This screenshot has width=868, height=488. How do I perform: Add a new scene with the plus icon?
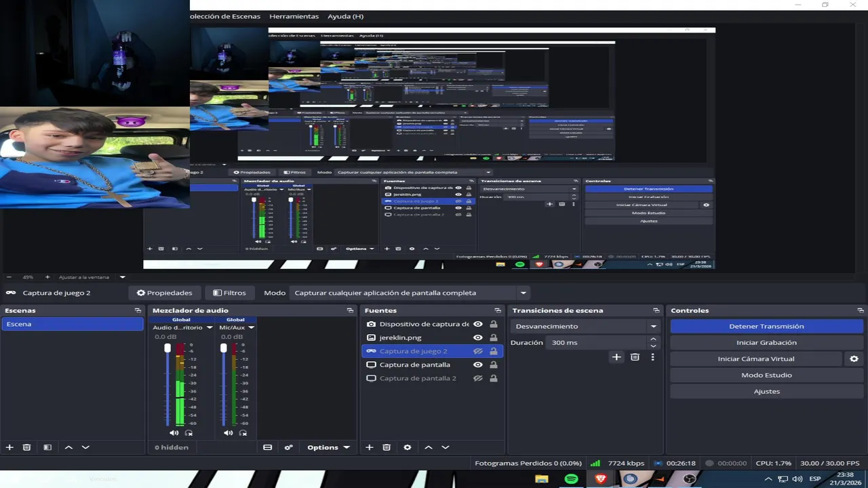click(9, 447)
